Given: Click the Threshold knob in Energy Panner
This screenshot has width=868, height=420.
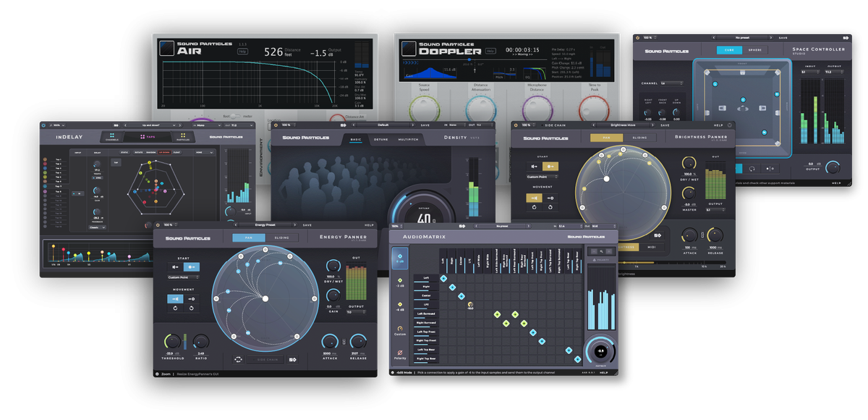Looking at the screenshot, I should click(x=174, y=342).
